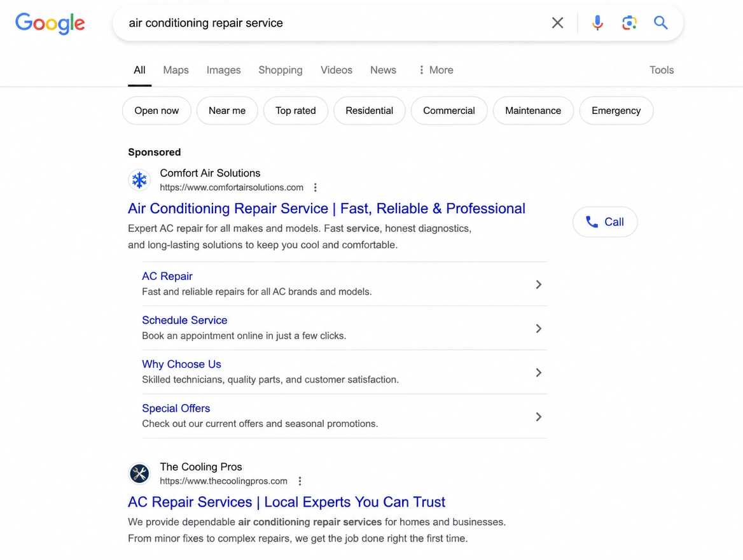Open AC Repair Services Local Experts headline
The width and height of the screenshot is (743, 560).
coord(287,502)
